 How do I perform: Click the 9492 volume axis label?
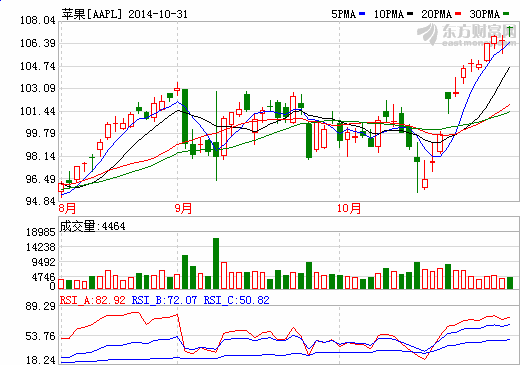click(43, 262)
